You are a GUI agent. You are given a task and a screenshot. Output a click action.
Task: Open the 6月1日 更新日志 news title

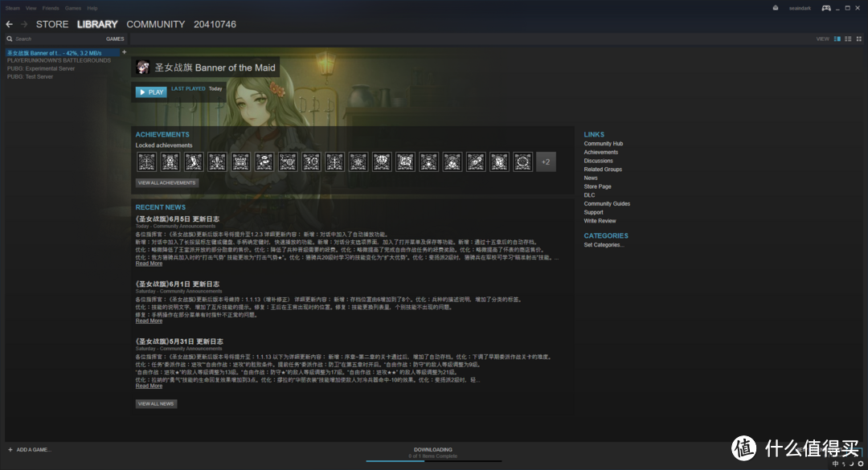pos(177,284)
